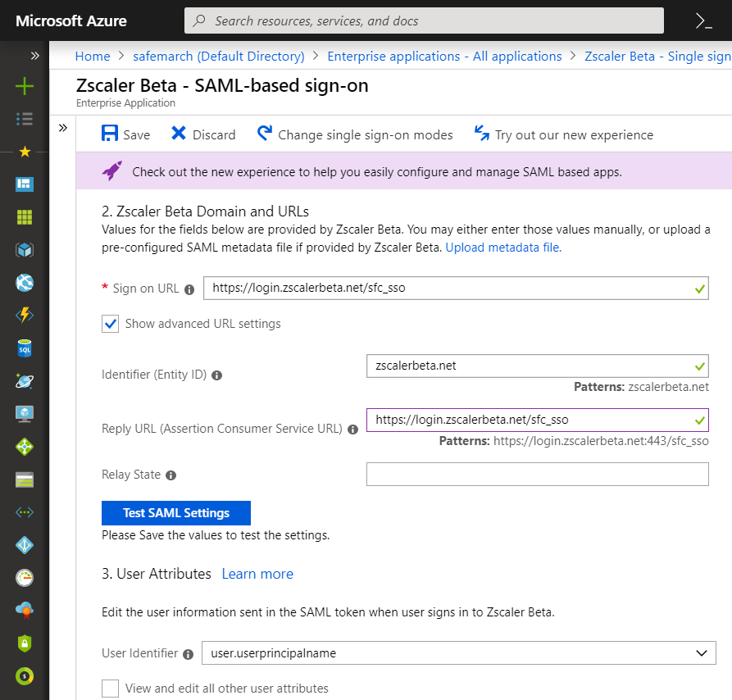Open Security Center shield icon
Viewport: 732px width, 700px height.
click(x=25, y=643)
